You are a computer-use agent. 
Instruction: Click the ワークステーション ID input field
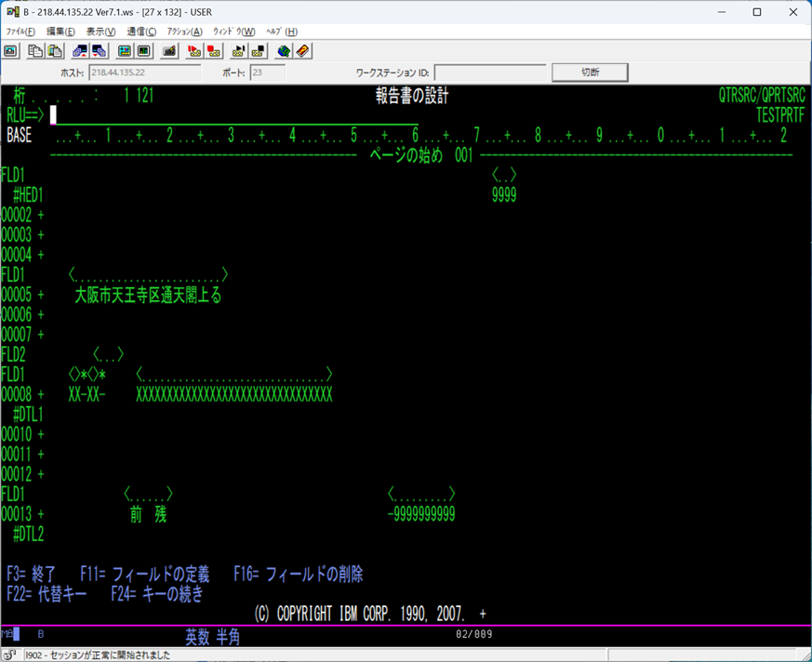click(x=489, y=73)
